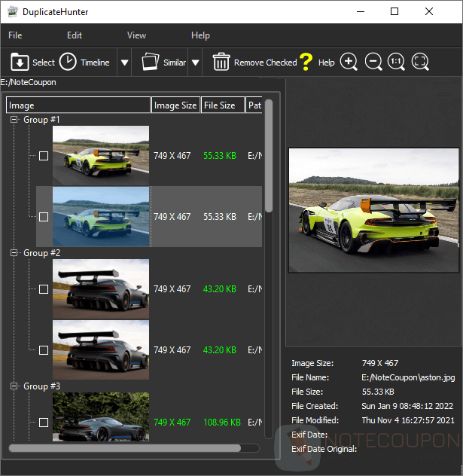The width and height of the screenshot is (463, 476).
Task: Click the yellow question mark Help icon
Action: click(306, 62)
